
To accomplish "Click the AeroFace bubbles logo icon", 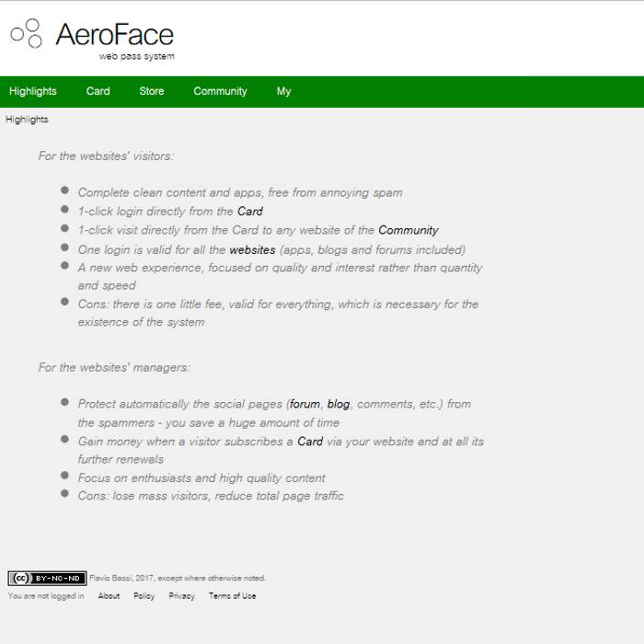I will (x=27, y=33).
